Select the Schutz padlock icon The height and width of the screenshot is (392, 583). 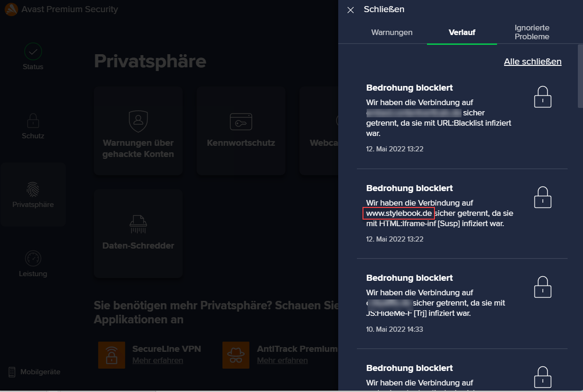pyautogui.click(x=33, y=121)
